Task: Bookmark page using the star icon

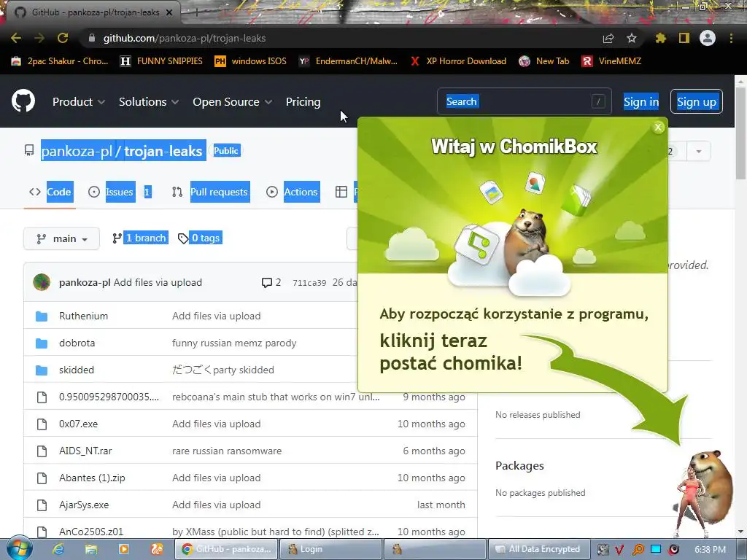Action: [x=631, y=38]
